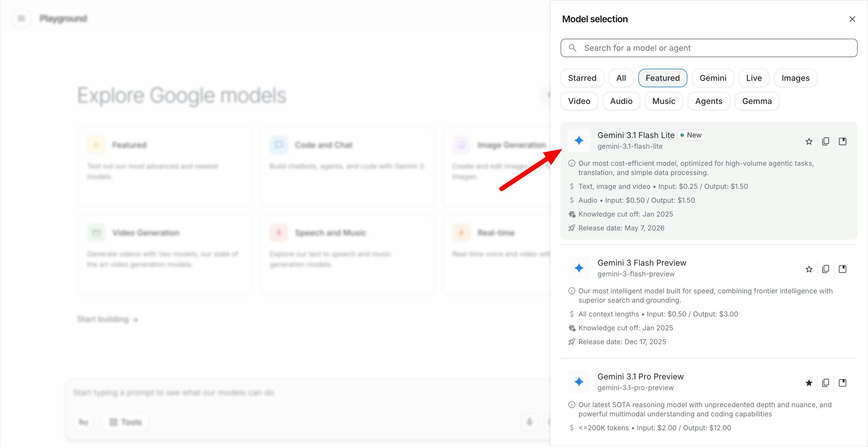Click the Gemini 3.1 Pro Preview sparkle icon
The height and width of the screenshot is (447, 868).
coord(579,382)
